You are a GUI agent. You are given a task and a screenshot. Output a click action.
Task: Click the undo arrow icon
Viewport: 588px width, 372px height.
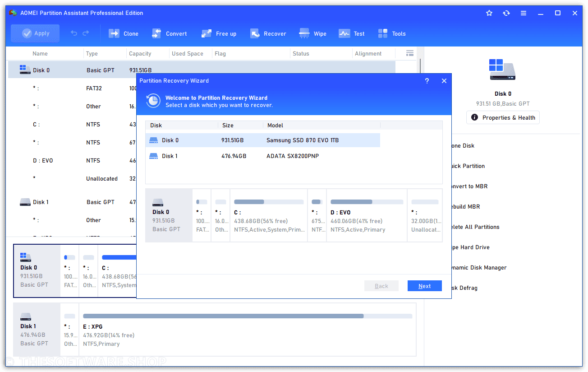pyautogui.click(x=74, y=33)
